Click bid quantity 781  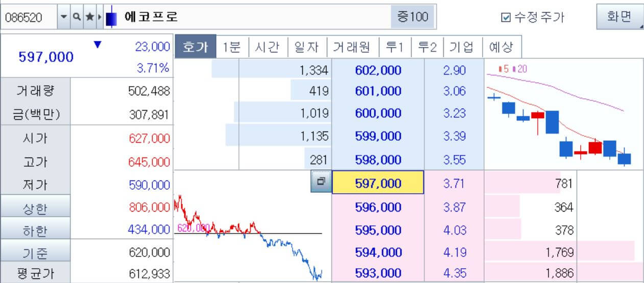tap(564, 184)
